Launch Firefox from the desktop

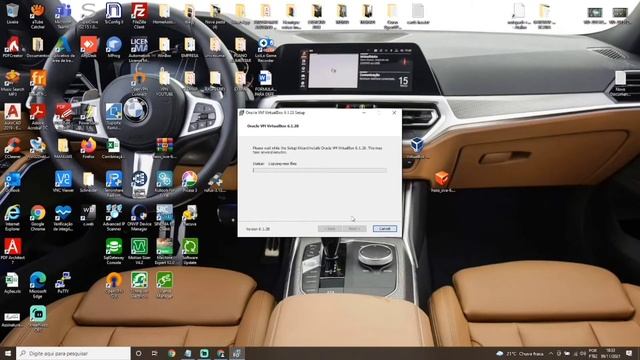pos(88,148)
